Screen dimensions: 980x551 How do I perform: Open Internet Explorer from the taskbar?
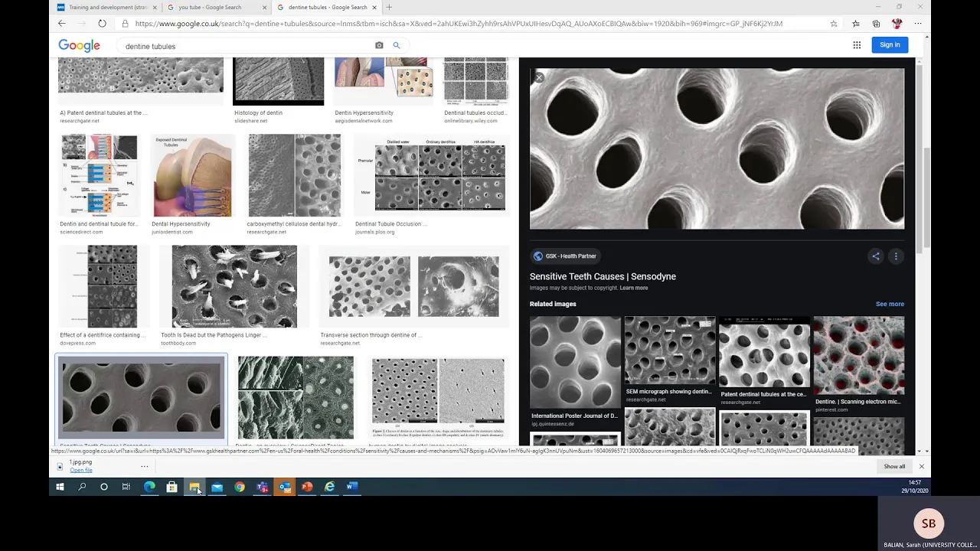(x=330, y=487)
